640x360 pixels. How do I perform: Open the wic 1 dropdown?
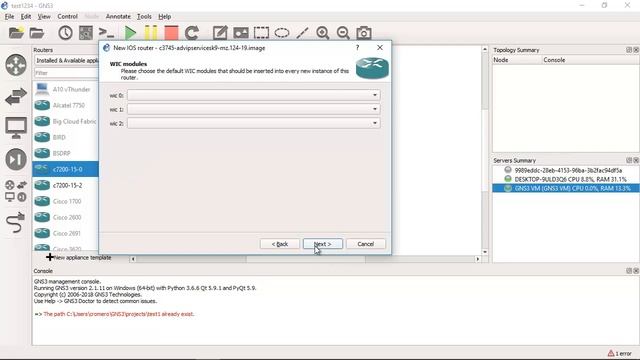coord(253,109)
